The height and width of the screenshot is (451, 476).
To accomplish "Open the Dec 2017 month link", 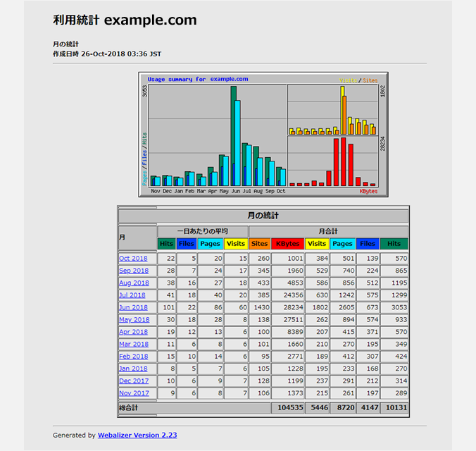I will coord(133,381).
